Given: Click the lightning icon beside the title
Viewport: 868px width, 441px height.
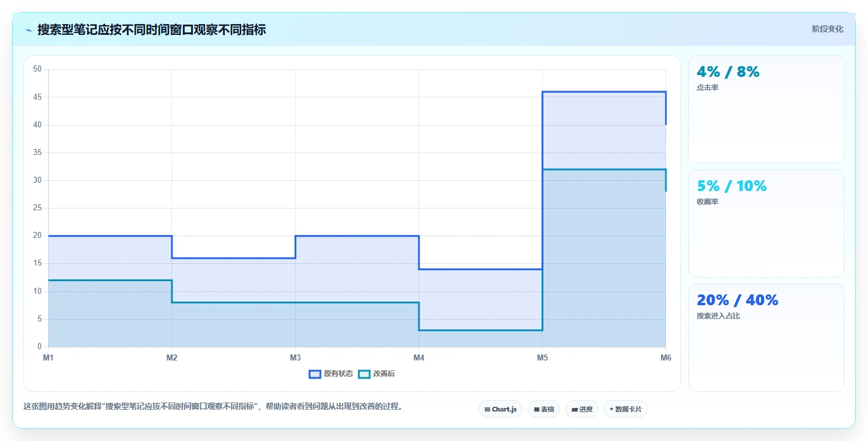Looking at the screenshot, I should click(29, 29).
